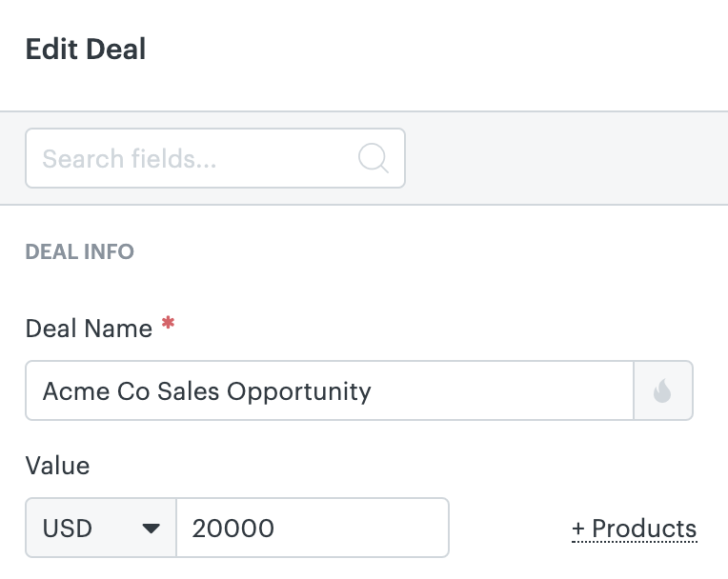Open the USD currency dropdown
The height and width of the screenshot is (579, 728).
click(101, 528)
